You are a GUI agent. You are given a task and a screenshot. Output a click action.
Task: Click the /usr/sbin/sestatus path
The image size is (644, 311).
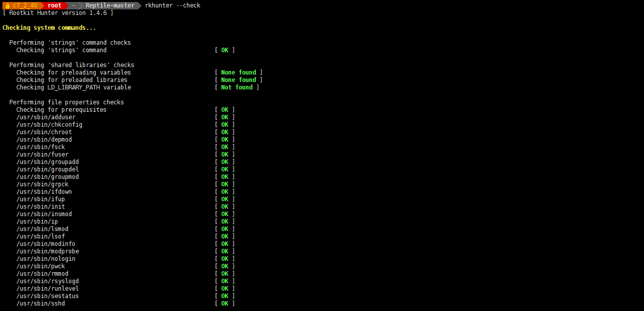[x=48, y=296]
